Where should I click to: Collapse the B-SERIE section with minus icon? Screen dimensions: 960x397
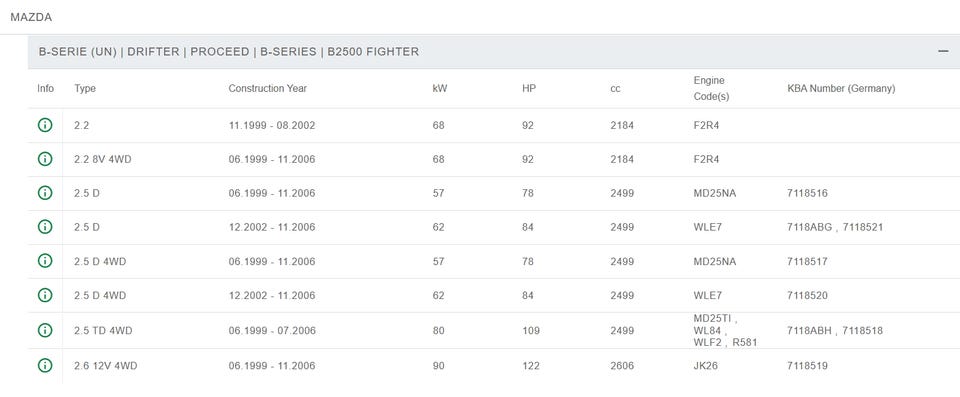coord(943,51)
